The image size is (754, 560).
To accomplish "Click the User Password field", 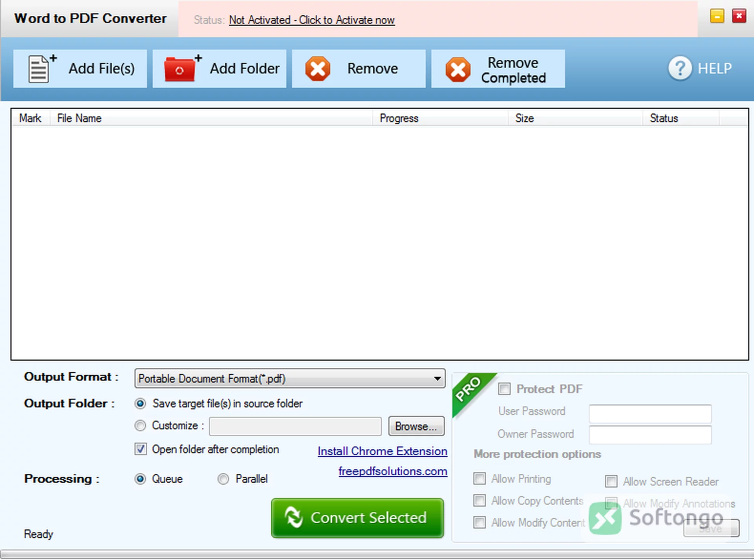I will pos(650,414).
